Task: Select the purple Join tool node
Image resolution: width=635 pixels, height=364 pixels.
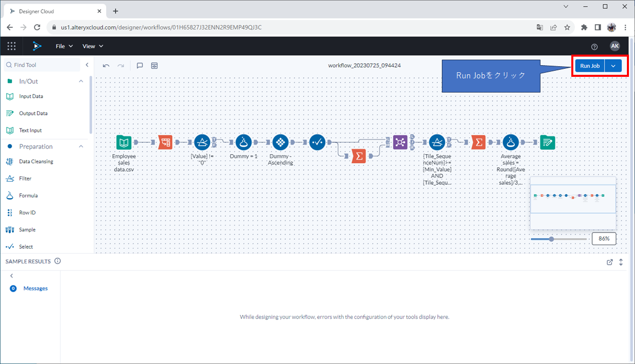Action: pyautogui.click(x=400, y=143)
